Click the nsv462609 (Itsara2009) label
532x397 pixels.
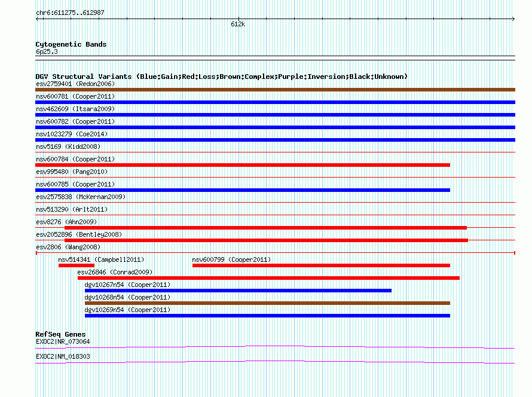75,109
